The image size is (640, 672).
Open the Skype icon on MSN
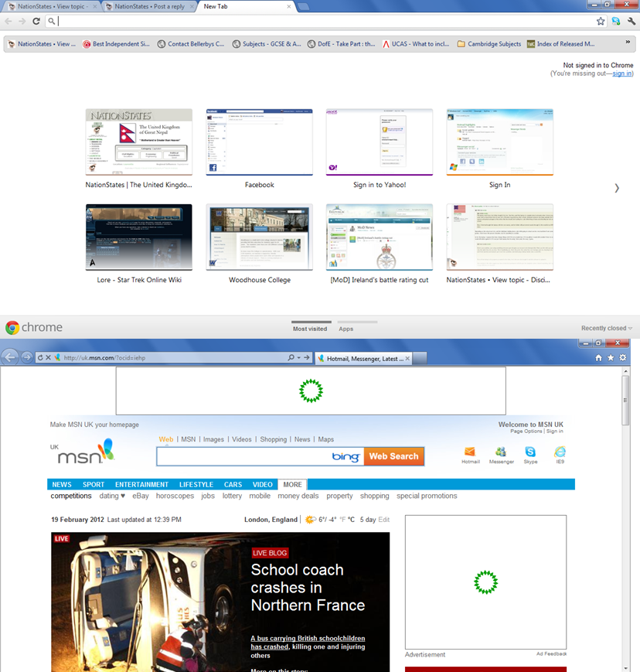pyautogui.click(x=530, y=455)
